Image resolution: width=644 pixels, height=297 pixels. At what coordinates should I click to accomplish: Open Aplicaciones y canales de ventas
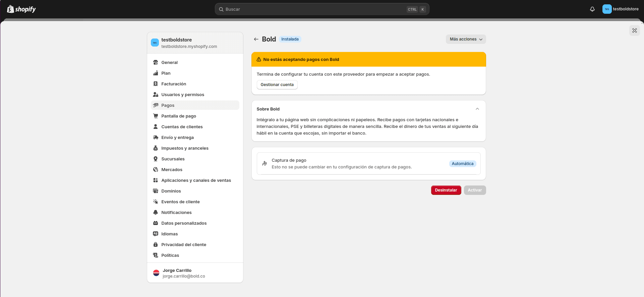point(195,180)
